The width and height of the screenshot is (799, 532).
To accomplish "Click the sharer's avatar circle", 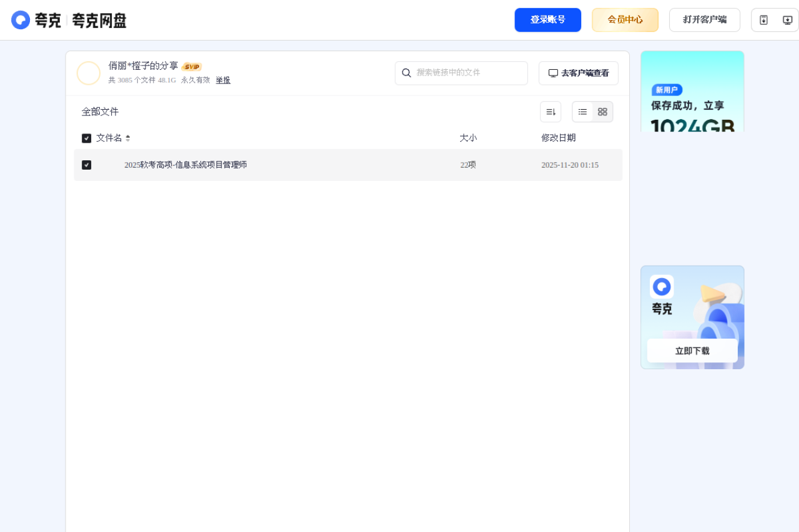I will coord(89,73).
